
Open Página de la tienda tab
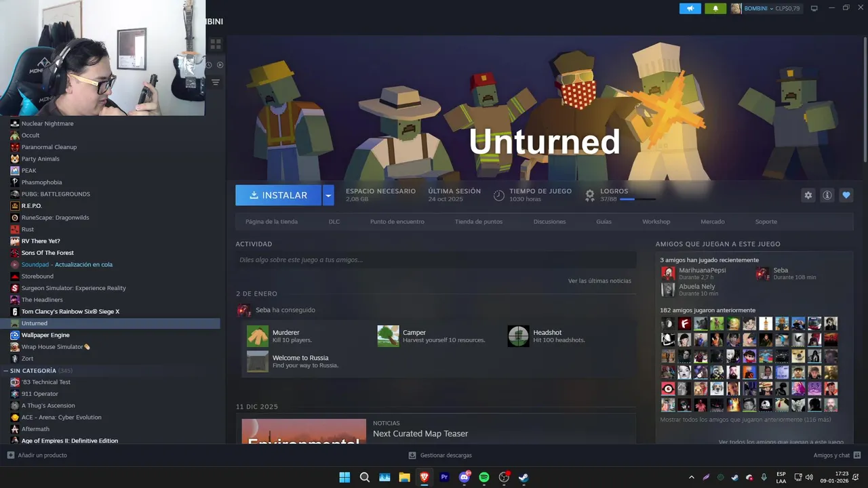271,222
